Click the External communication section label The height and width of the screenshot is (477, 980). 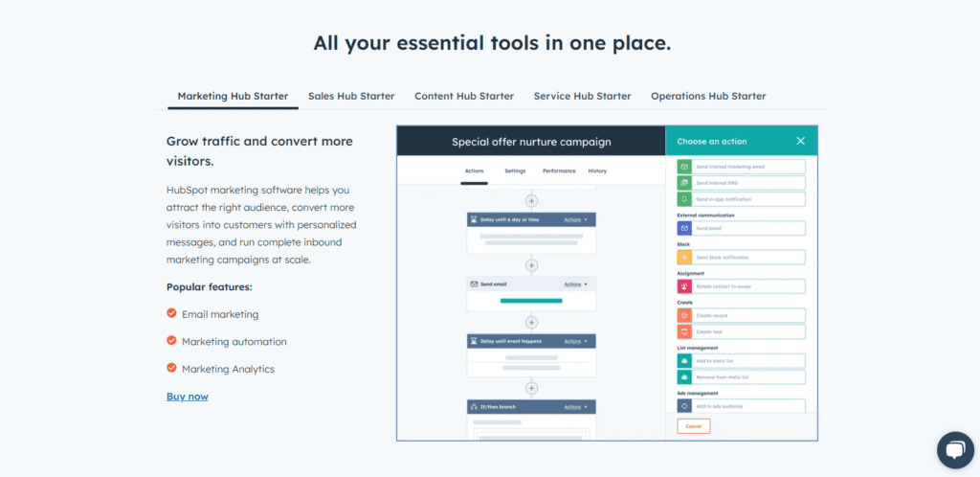pyautogui.click(x=705, y=216)
